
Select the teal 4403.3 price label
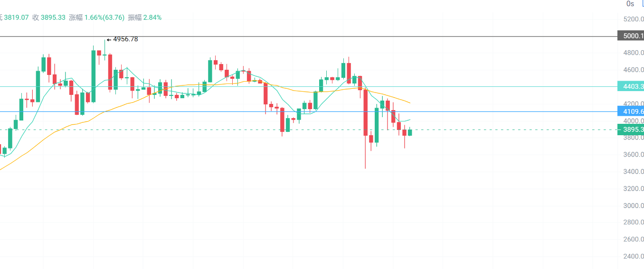(631, 86)
